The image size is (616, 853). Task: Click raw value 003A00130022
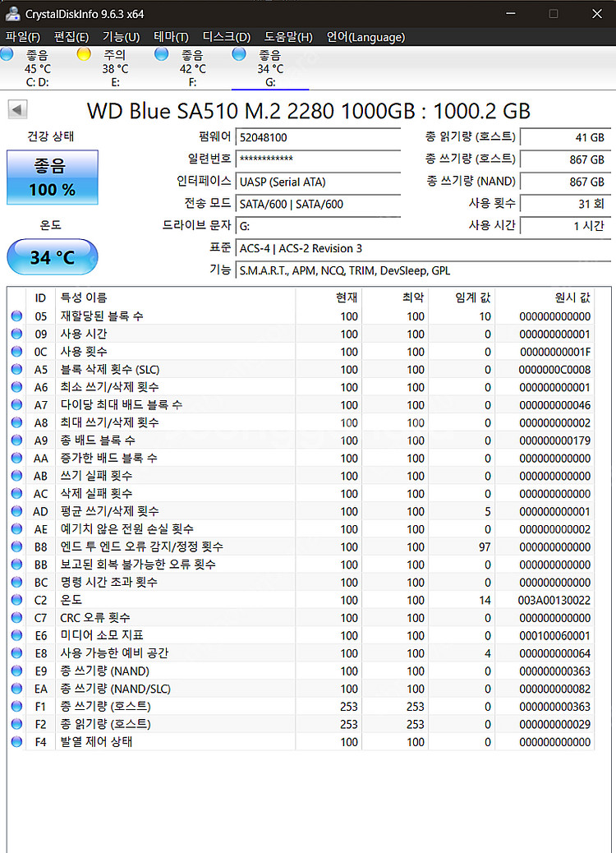(554, 600)
